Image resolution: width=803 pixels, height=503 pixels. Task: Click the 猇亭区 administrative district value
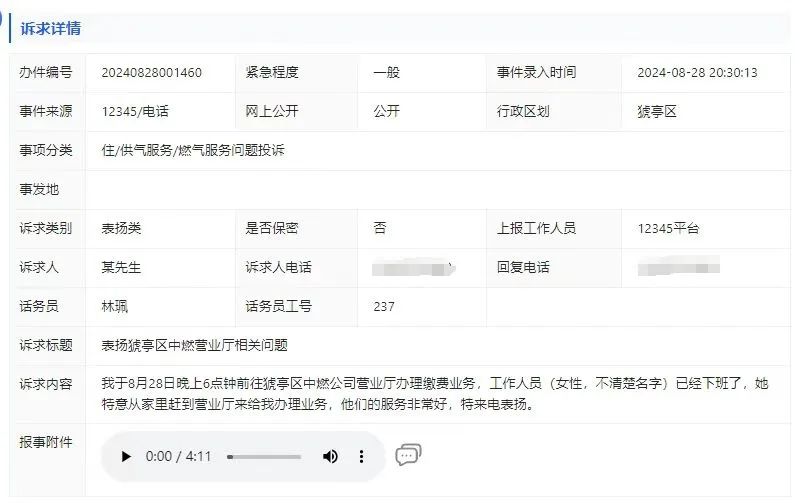click(x=657, y=111)
